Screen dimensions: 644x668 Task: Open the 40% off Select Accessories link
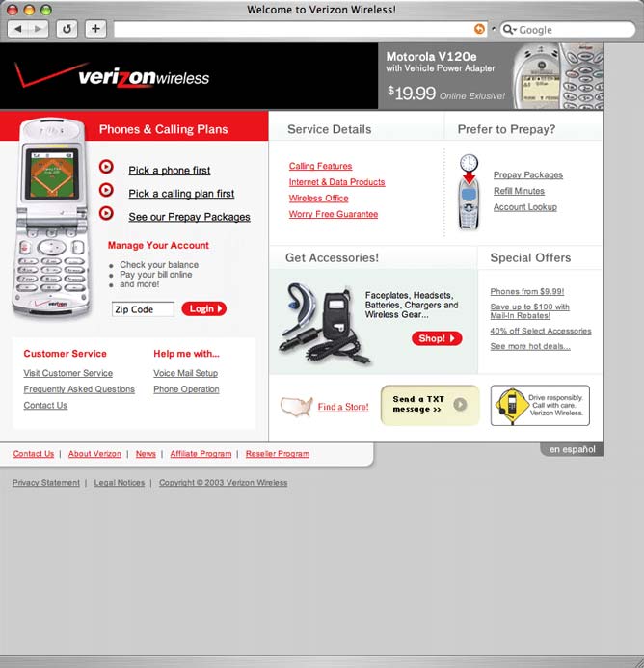coord(541,332)
